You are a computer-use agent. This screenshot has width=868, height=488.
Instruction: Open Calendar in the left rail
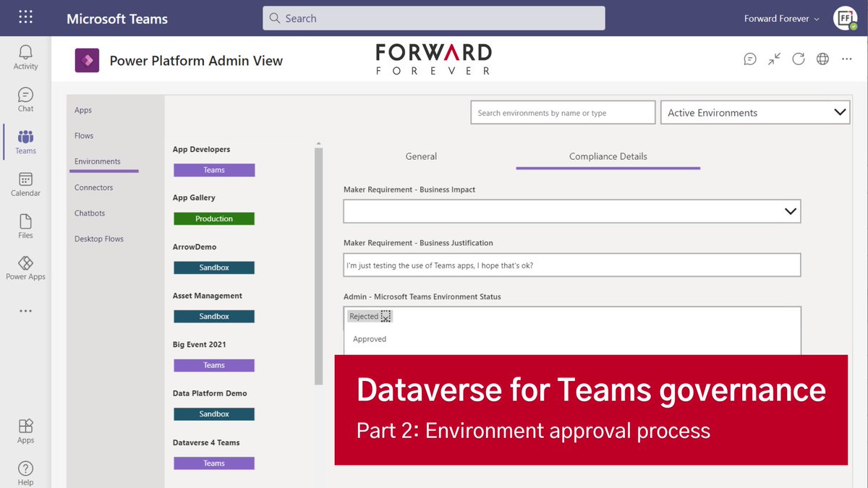click(x=25, y=184)
